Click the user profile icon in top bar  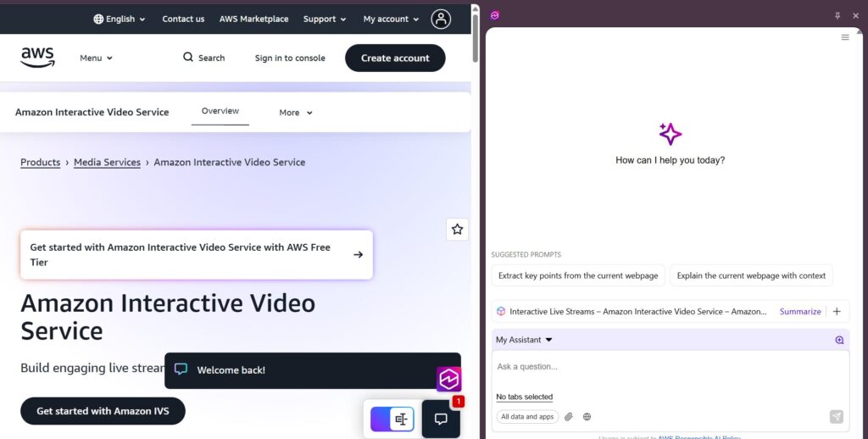[441, 19]
